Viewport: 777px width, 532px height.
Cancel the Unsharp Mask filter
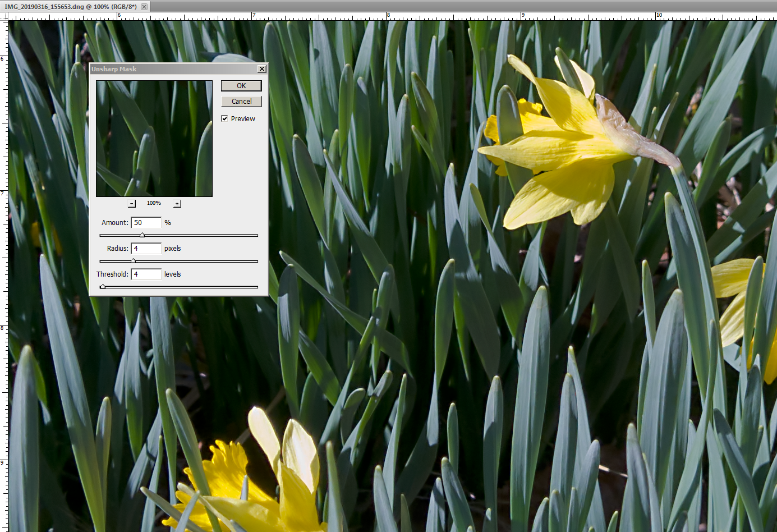(x=241, y=102)
